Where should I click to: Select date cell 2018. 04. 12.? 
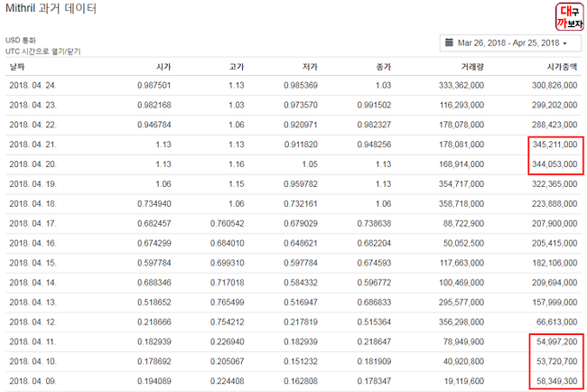click(33, 322)
